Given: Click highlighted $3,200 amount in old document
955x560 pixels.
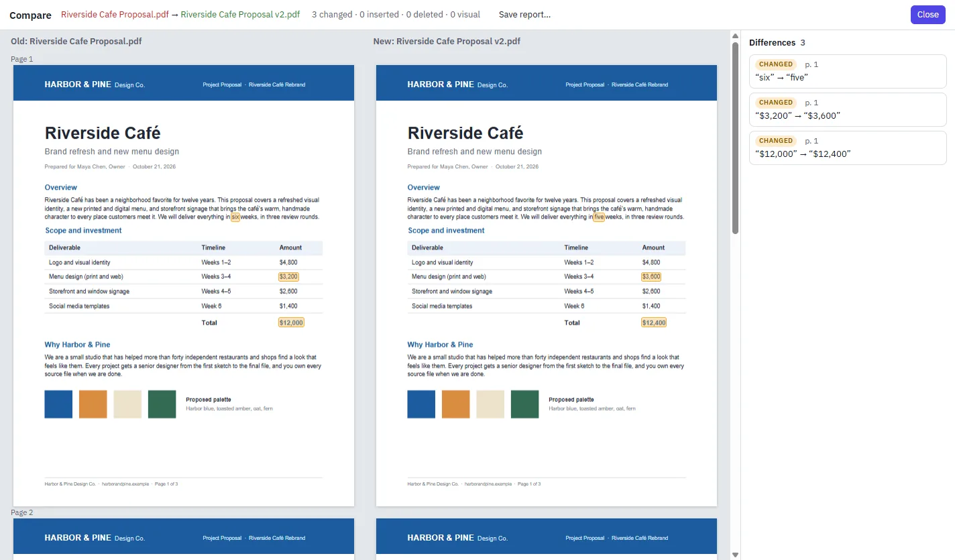Looking at the screenshot, I should pyautogui.click(x=288, y=276).
